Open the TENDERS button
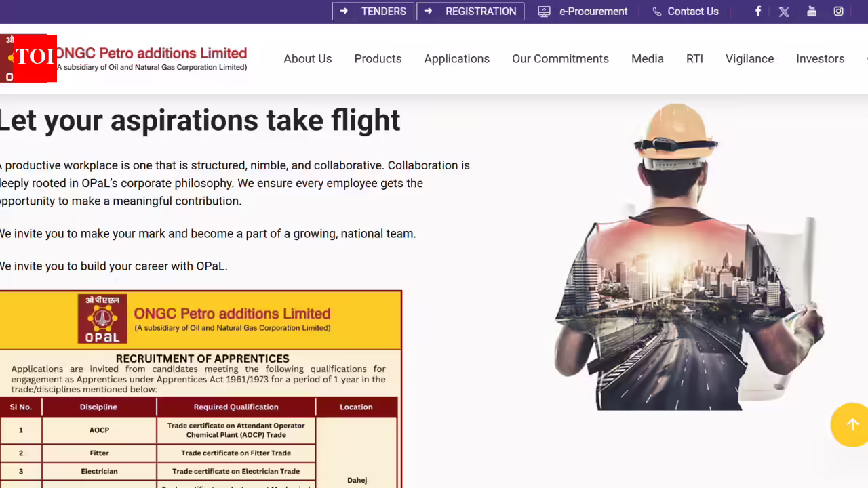 pyautogui.click(x=373, y=12)
